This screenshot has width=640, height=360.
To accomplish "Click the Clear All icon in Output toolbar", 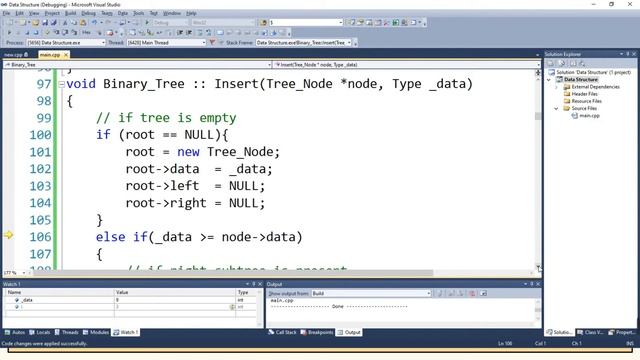I will (x=472, y=293).
